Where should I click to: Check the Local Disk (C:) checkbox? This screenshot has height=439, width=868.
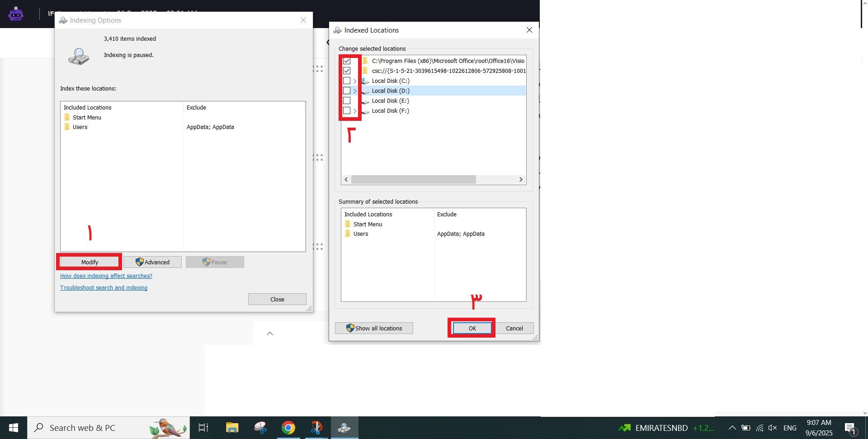(347, 81)
